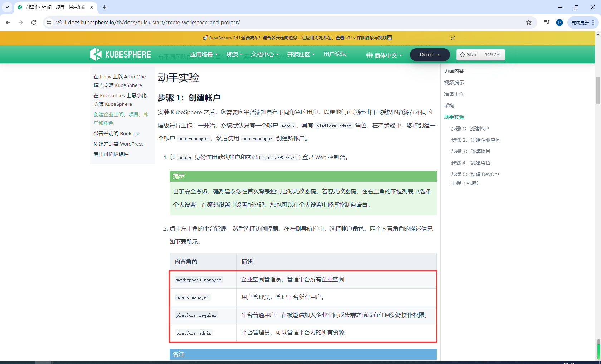Open a new browser tab
The height and width of the screenshot is (364, 601).
click(104, 7)
